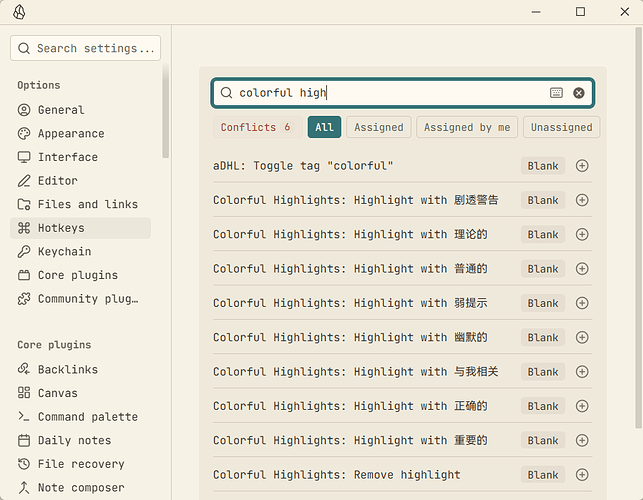This screenshot has width=643, height=500.
Task: Add hotkey for Highlight with 理论的
Action: tap(582, 234)
